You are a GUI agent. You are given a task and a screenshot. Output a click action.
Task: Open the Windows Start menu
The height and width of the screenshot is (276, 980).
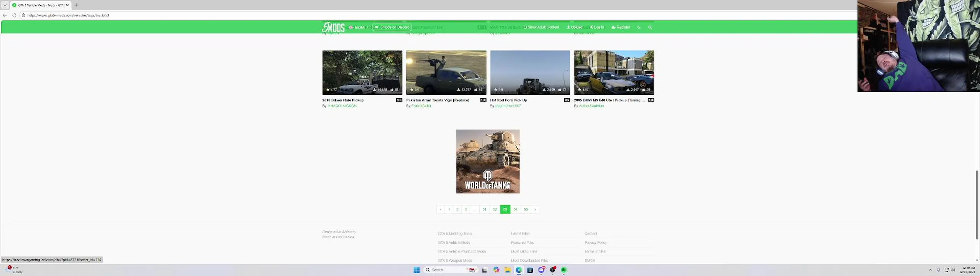click(416, 270)
